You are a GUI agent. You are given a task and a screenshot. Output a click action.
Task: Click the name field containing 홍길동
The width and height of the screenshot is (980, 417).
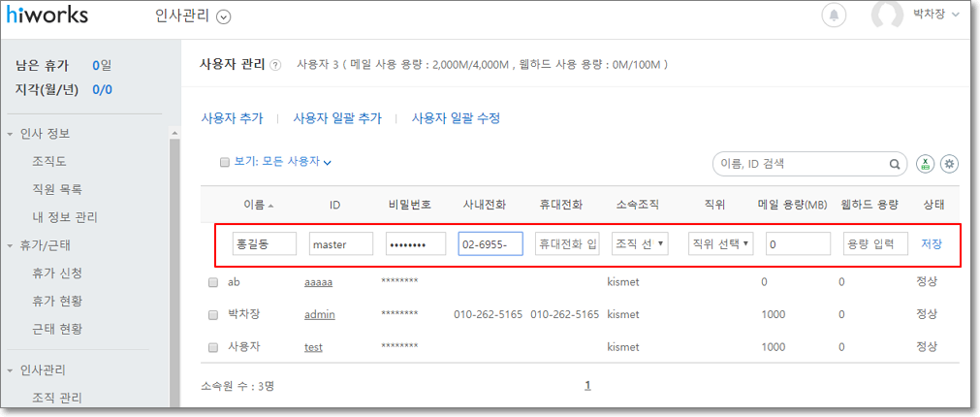pos(265,244)
